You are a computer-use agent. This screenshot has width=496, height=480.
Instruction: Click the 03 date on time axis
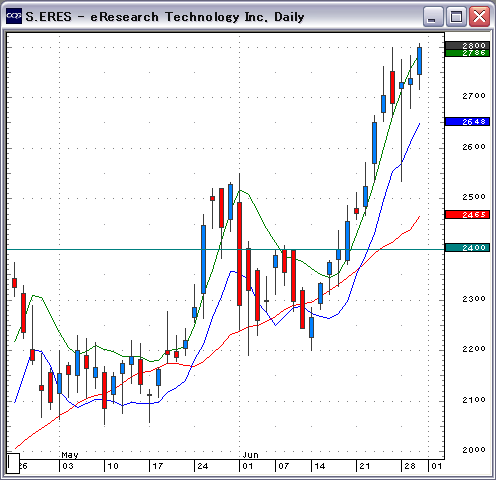pos(68,466)
